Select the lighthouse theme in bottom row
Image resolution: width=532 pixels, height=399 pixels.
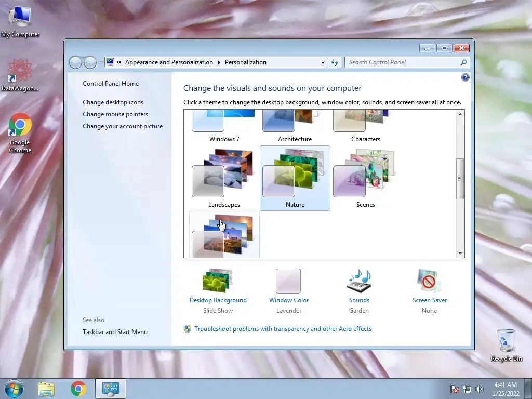click(224, 235)
